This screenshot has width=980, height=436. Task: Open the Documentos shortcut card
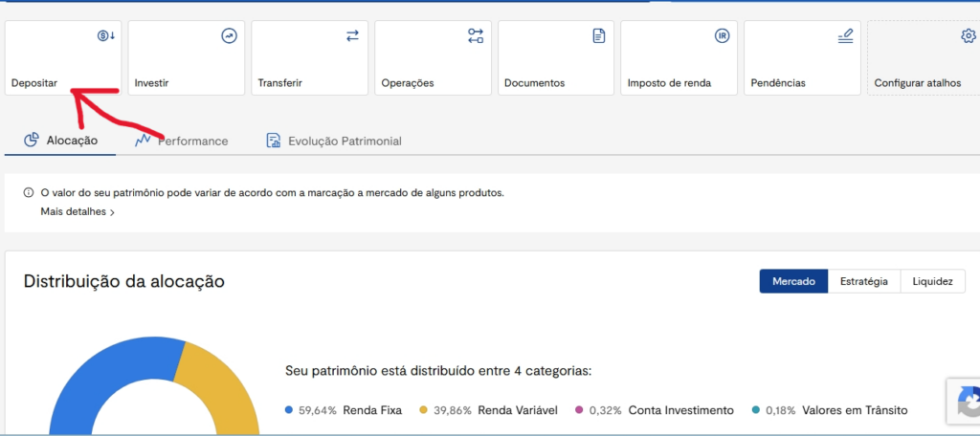coord(556,58)
